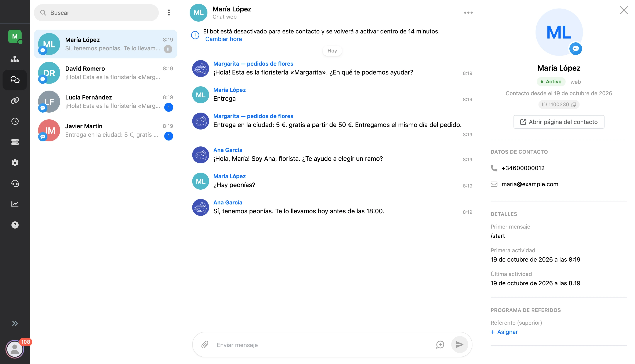
Task: Open María López conversation in list
Action: pyautogui.click(x=105, y=44)
